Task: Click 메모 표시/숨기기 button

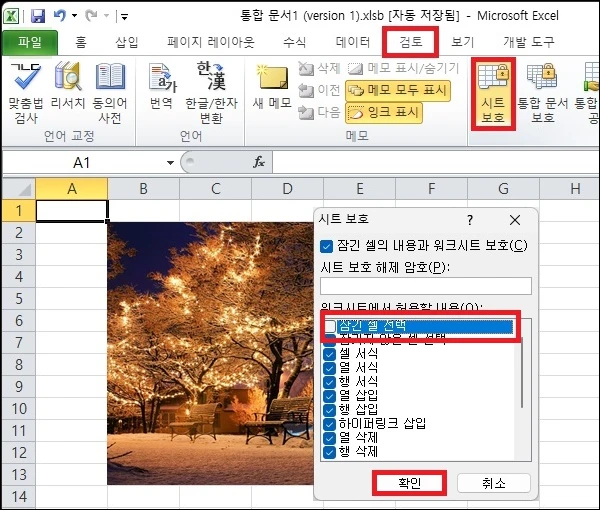Action: tap(404, 68)
